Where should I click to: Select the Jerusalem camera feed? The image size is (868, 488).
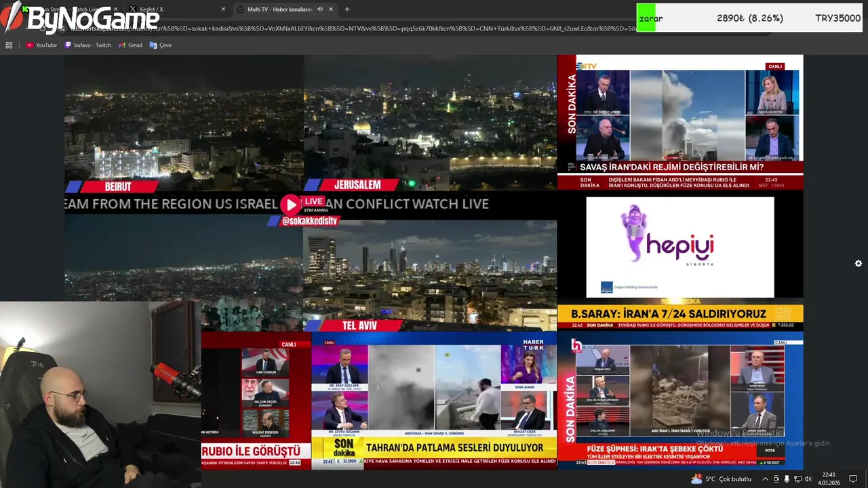tap(430, 125)
